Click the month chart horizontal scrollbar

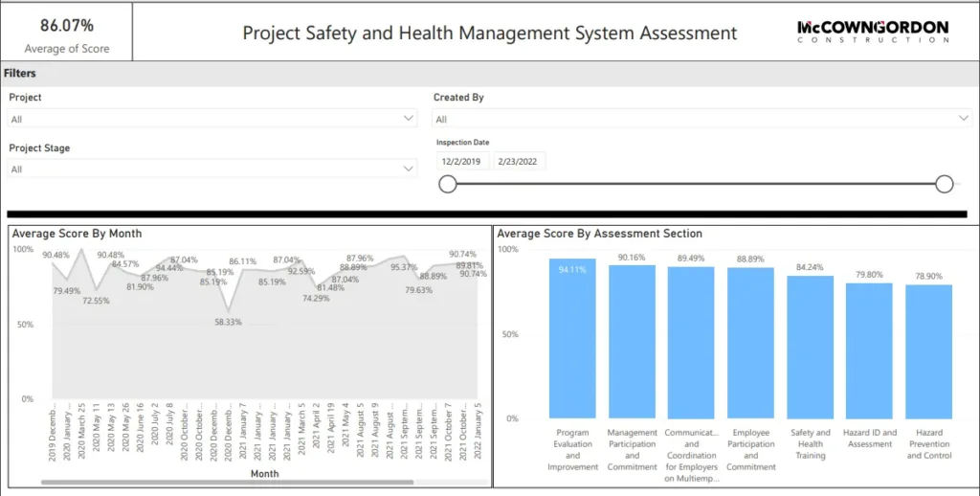[x=228, y=483]
